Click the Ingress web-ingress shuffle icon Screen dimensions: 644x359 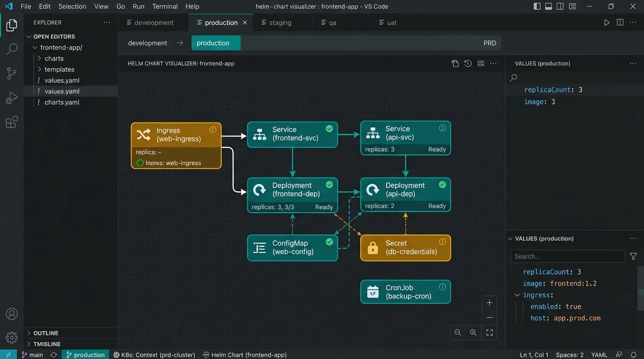pyautogui.click(x=143, y=135)
